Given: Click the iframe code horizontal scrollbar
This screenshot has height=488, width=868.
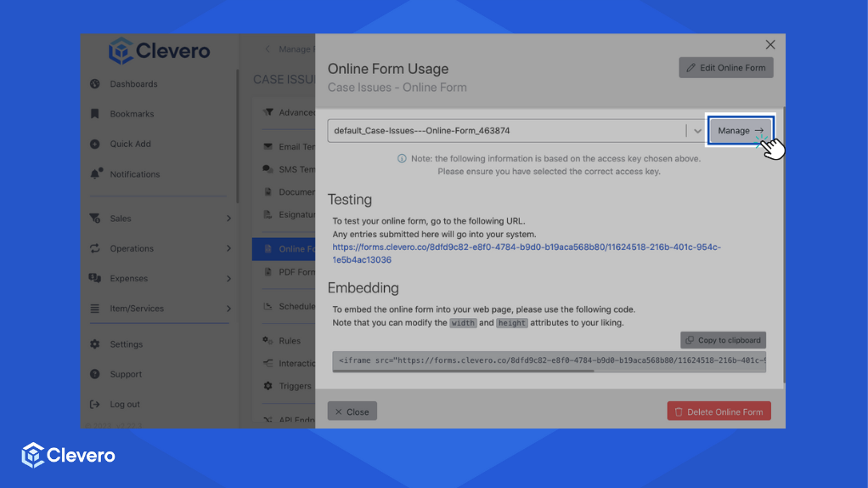Looking at the screenshot, I should (464, 371).
